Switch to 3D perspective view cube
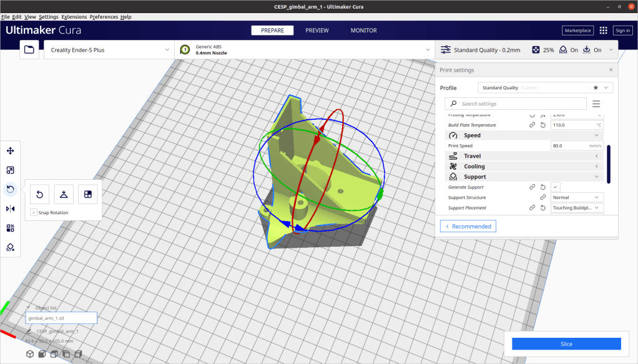This screenshot has width=638, height=364. tap(30, 355)
